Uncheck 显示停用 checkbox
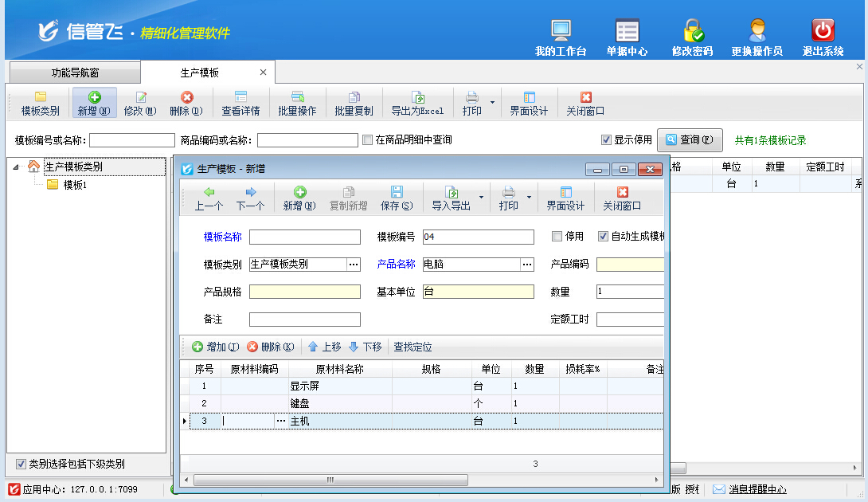Image resolution: width=868 pixels, height=502 pixels. pyautogui.click(x=606, y=140)
